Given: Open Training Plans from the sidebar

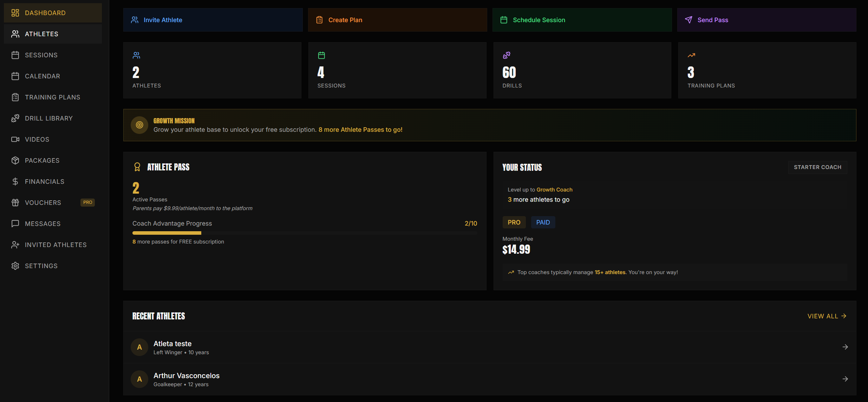Looking at the screenshot, I should coord(53,97).
